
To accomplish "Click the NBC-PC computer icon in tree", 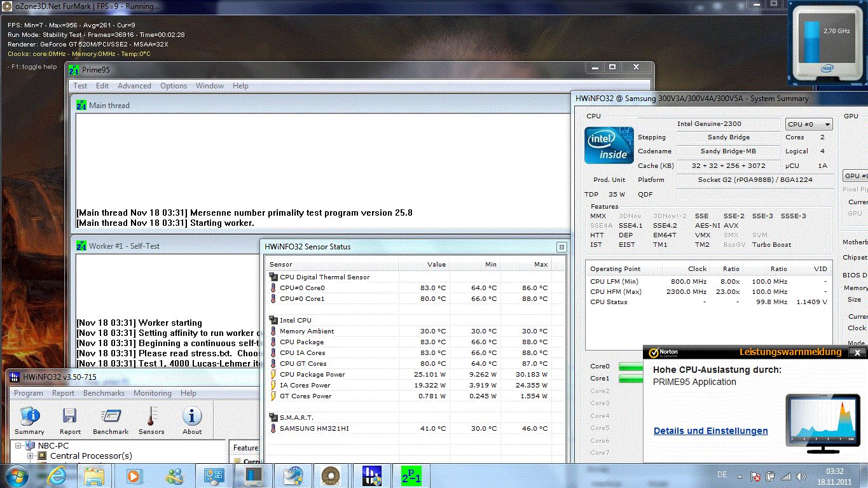I will pyautogui.click(x=31, y=445).
